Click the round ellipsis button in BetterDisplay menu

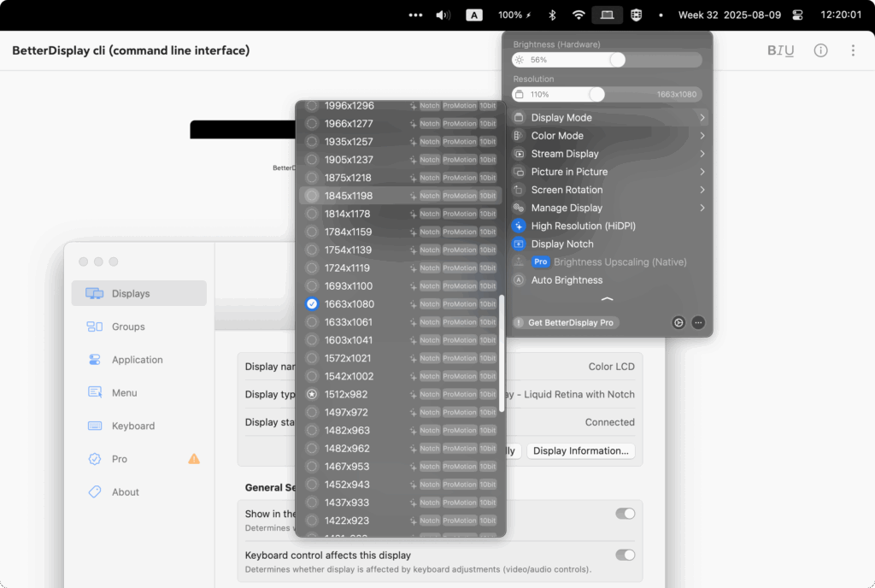(x=698, y=322)
